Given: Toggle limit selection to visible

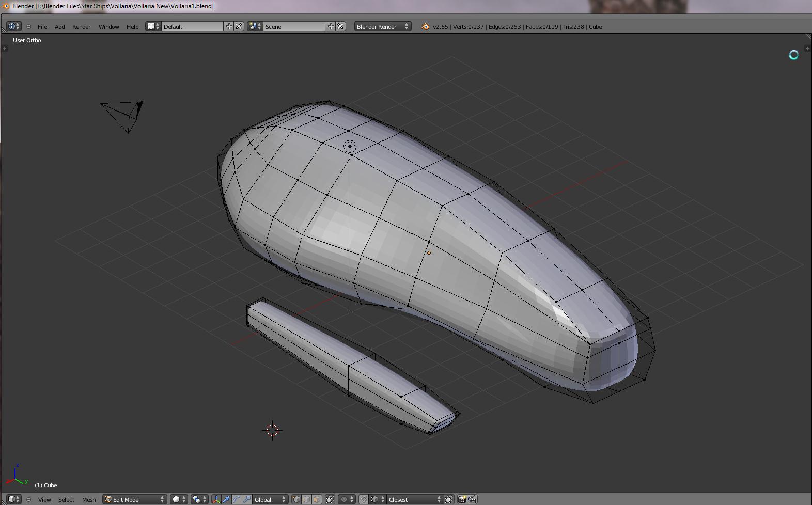Looking at the screenshot, I should (x=330, y=499).
